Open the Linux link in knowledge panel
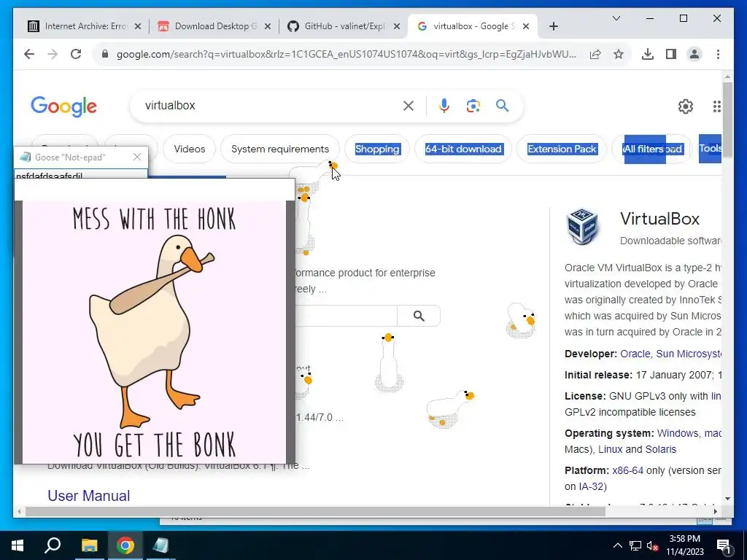This screenshot has width=747, height=560. point(611,449)
